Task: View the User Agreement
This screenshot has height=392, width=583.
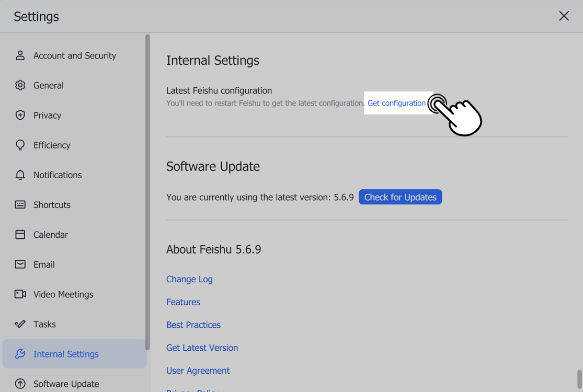Action: pos(198,371)
